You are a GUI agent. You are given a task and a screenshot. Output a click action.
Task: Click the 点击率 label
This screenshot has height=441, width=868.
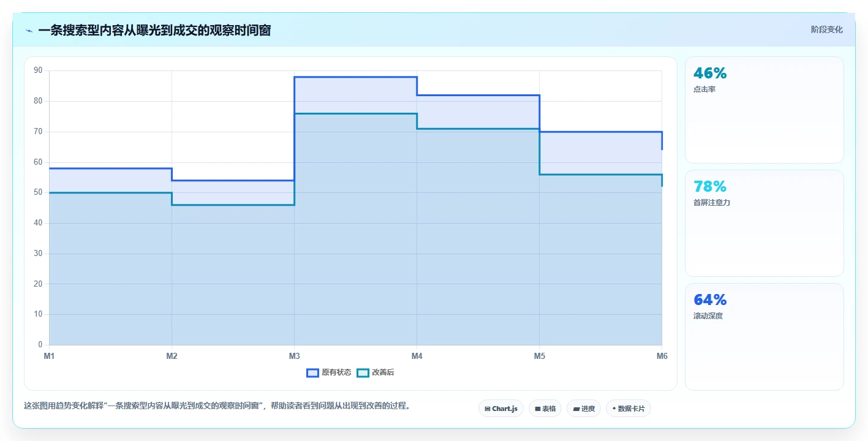pos(704,89)
